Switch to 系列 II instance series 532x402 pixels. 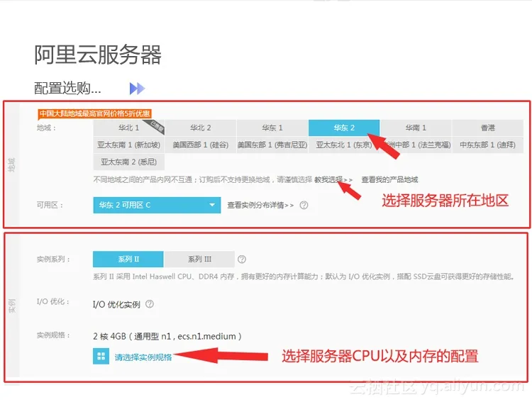tap(128, 259)
